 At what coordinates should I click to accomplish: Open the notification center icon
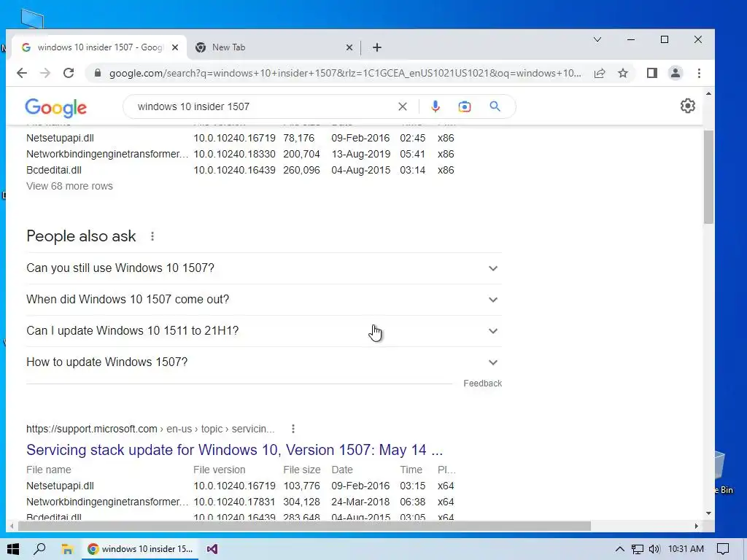pos(723,549)
